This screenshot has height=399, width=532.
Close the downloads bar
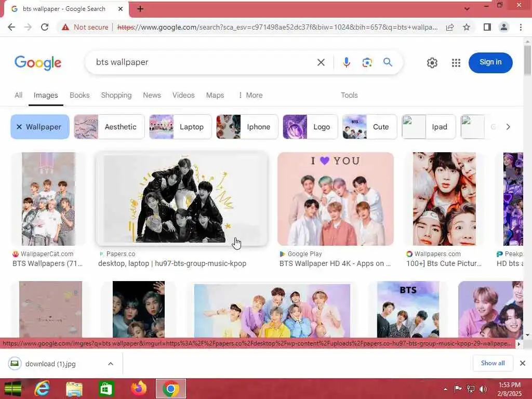pyautogui.click(x=523, y=363)
